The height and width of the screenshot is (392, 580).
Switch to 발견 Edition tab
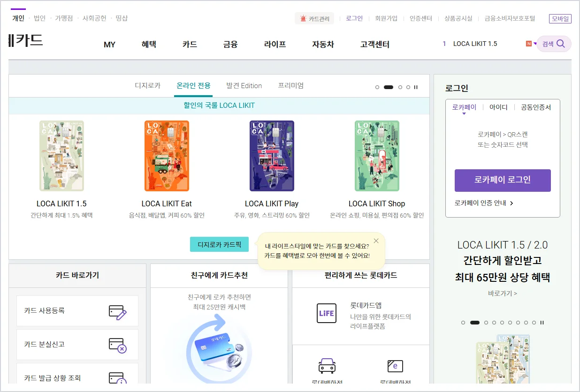coord(244,85)
